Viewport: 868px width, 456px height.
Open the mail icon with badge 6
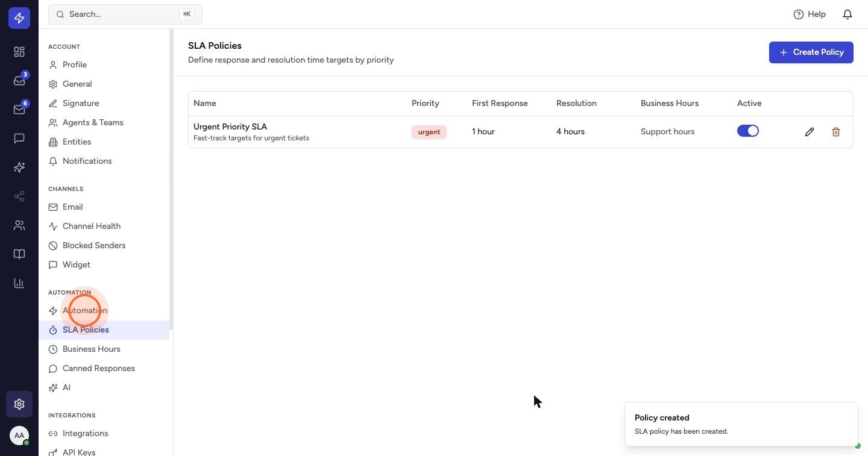pos(19,110)
